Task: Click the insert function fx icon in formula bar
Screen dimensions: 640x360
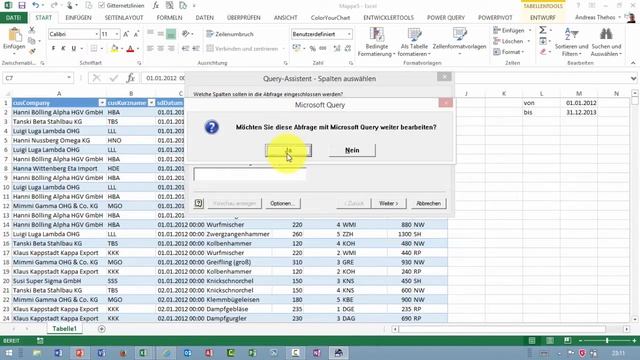Action: pyautogui.click(x=131, y=78)
